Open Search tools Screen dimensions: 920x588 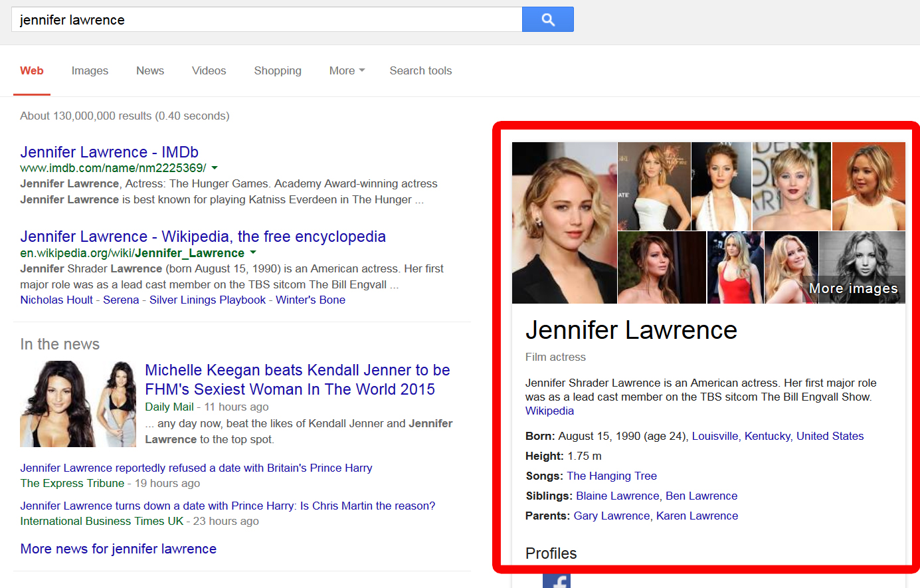pos(420,70)
